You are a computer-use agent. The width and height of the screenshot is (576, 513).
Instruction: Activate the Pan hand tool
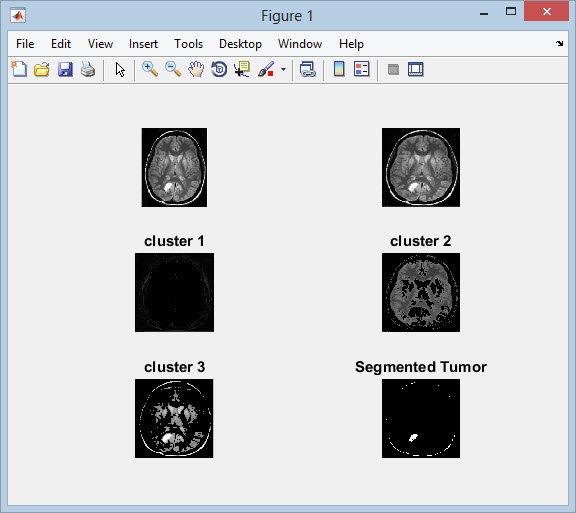[196, 69]
